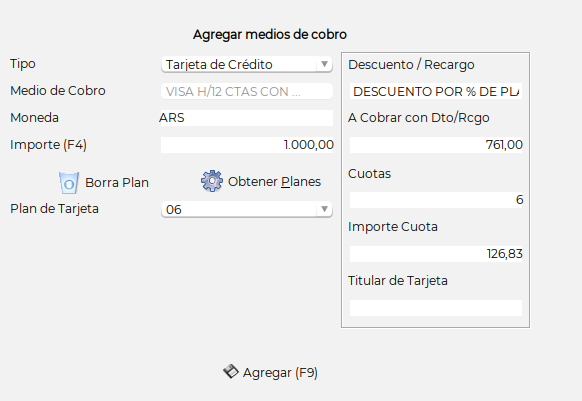
Task: Click the 'Medio de Cobro' label
Action: pos(58,91)
